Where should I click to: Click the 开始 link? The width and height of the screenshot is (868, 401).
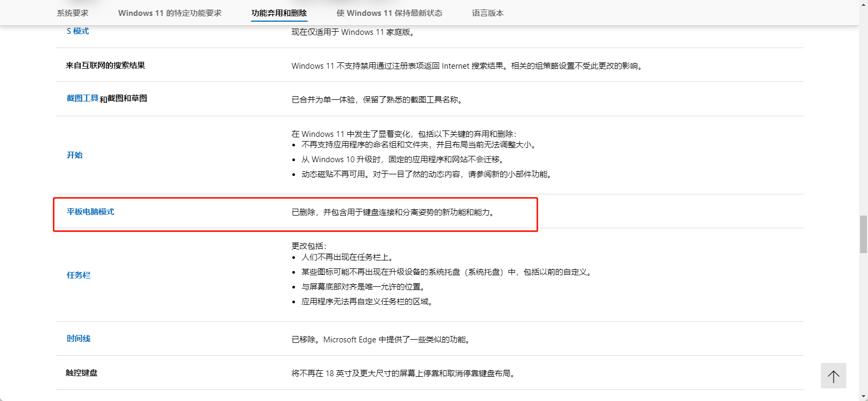pyautogui.click(x=75, y=155)
